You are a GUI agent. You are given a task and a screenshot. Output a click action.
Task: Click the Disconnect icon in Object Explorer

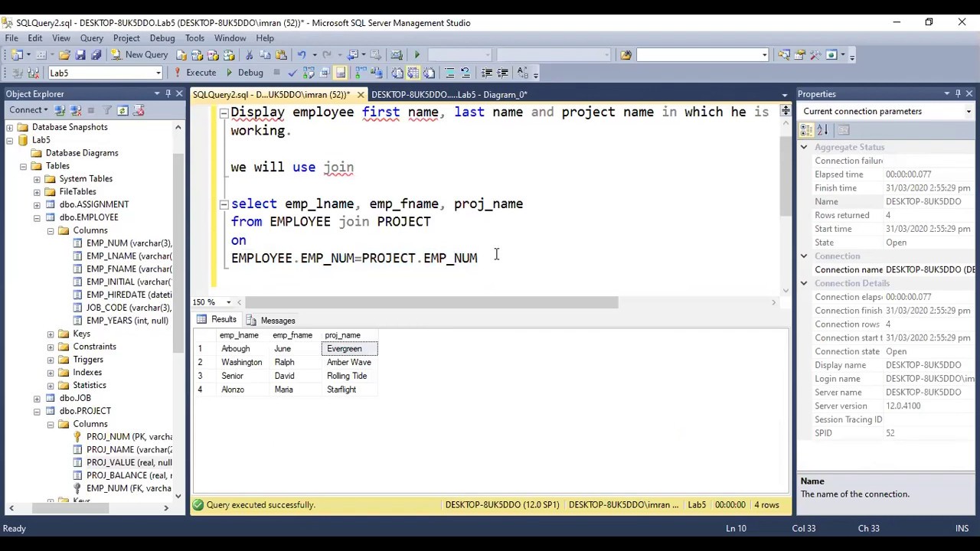pyautogui.click(x=74, y=110)
